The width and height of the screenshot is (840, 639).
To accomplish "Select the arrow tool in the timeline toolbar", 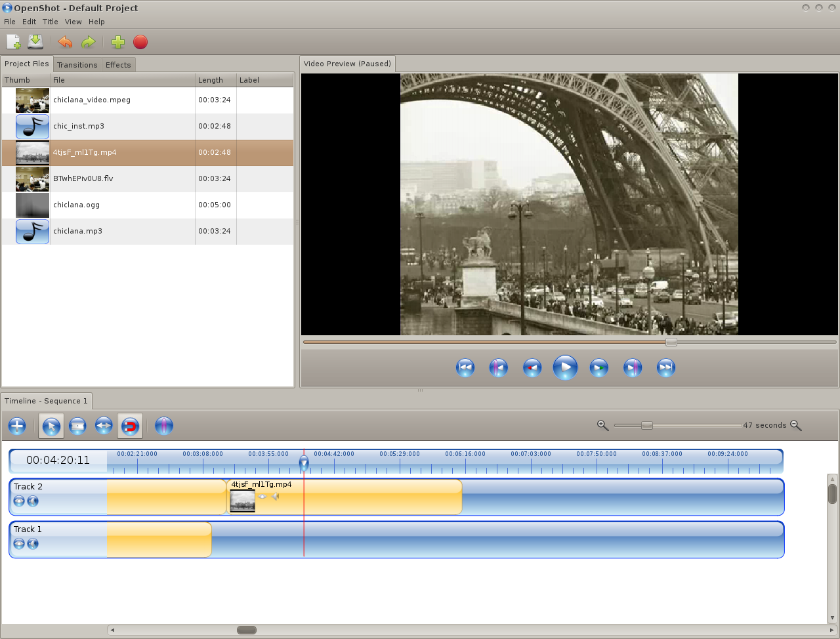I will (51, 426).
